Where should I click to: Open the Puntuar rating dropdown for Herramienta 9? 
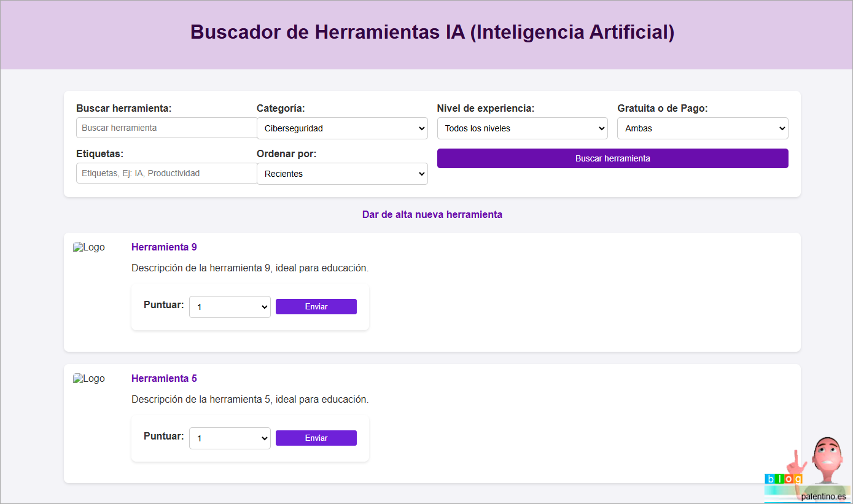[230, 307]
